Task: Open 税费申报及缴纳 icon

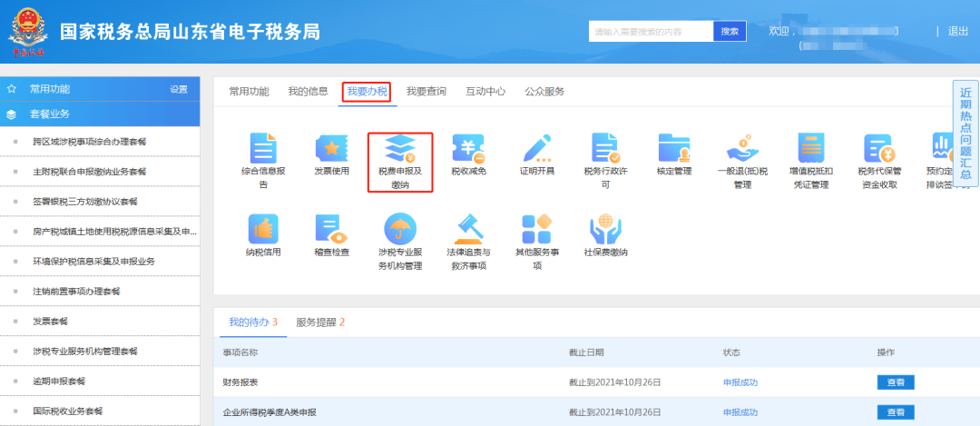Action: point(401,149)
